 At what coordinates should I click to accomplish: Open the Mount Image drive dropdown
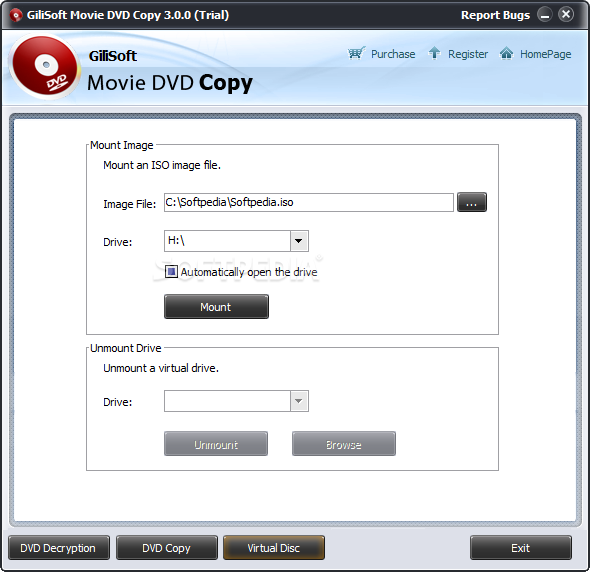point(299,241)
